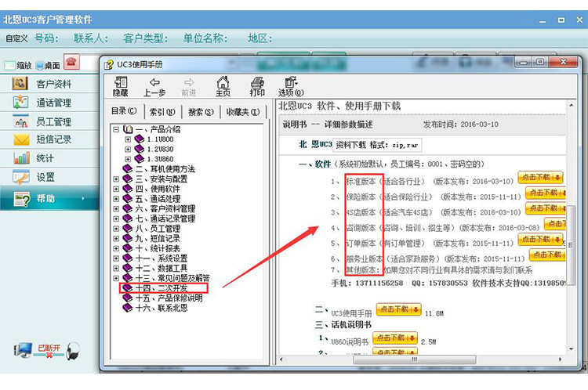Click 标准版本 text in list
The width and height of the screenshot is (588, 390).
tap(361, 182)
